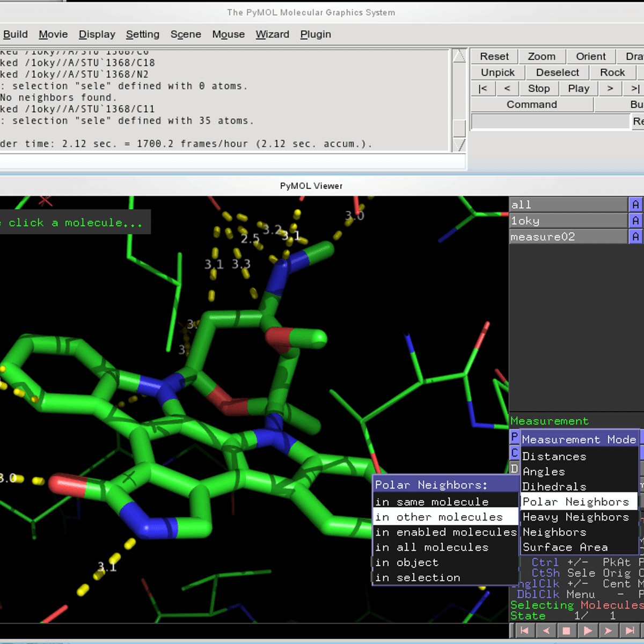Click the 'Selecting Molecules' mode label

coord(577,605)
